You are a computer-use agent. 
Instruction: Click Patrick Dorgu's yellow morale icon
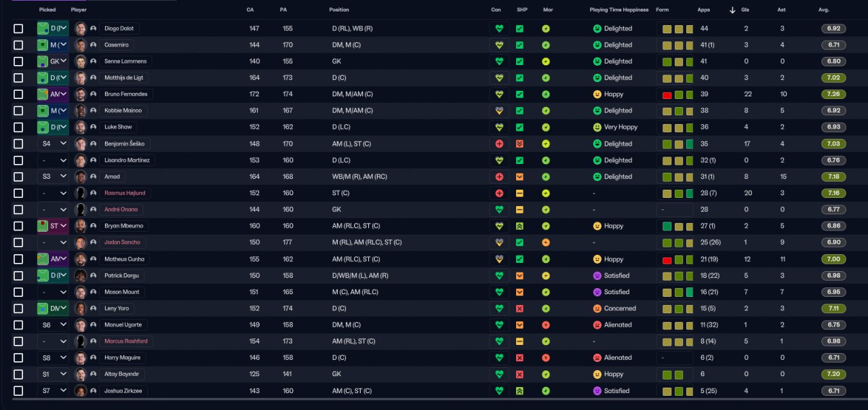pos(546,275)
